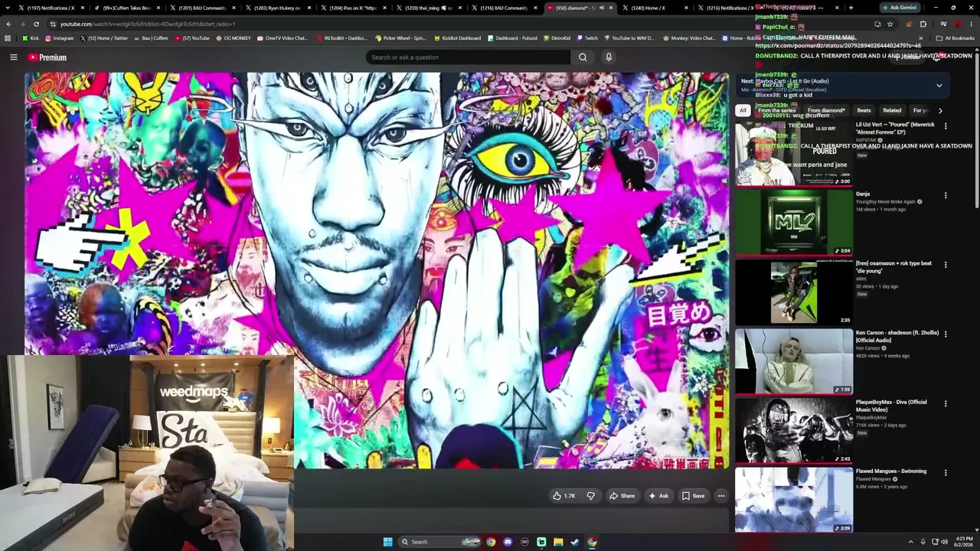Image resolution: width=980 pixels, height=551 pixels.
Task: Click the YouTube search magnifier button
Action: (583, 57)
